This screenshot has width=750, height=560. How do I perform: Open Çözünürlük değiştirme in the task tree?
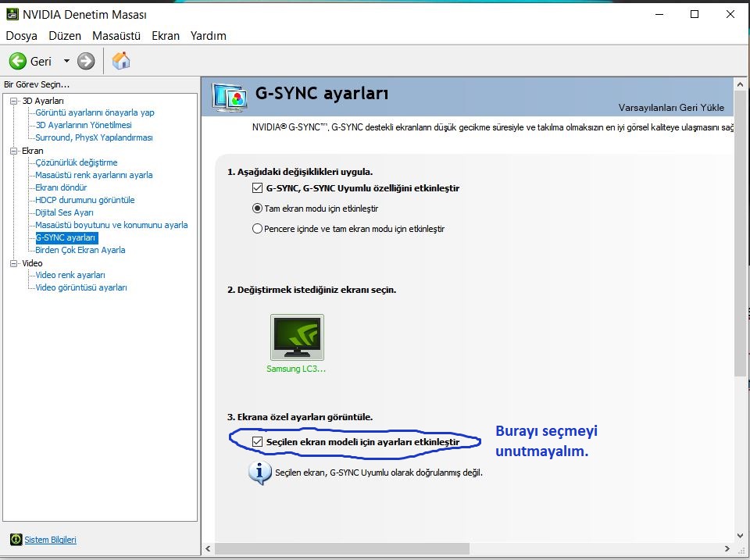(77, 162)
